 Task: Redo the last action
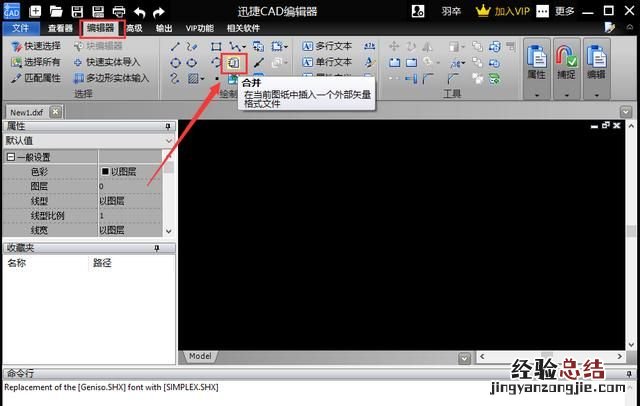point(158,12)
